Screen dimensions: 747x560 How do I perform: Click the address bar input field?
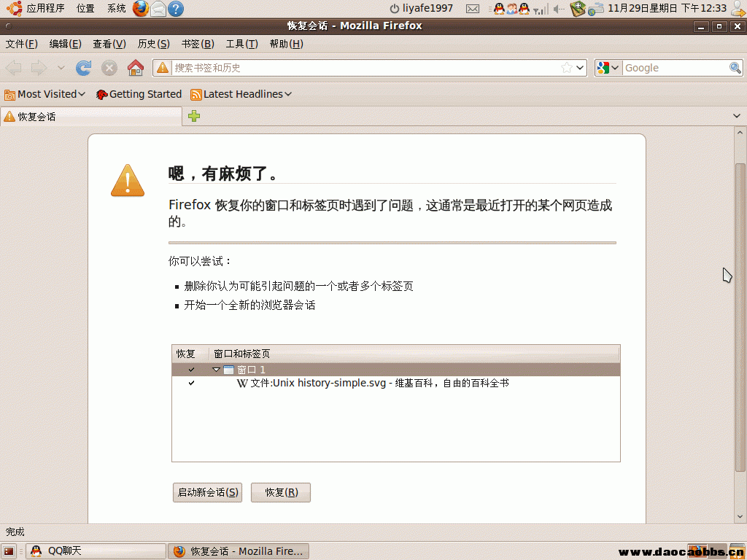(365, 68)
